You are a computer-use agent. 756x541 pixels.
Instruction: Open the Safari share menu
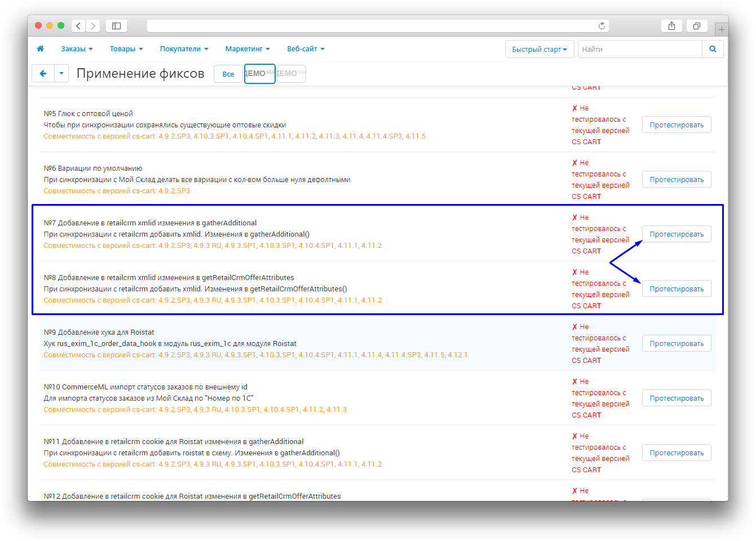coord(671,26)
